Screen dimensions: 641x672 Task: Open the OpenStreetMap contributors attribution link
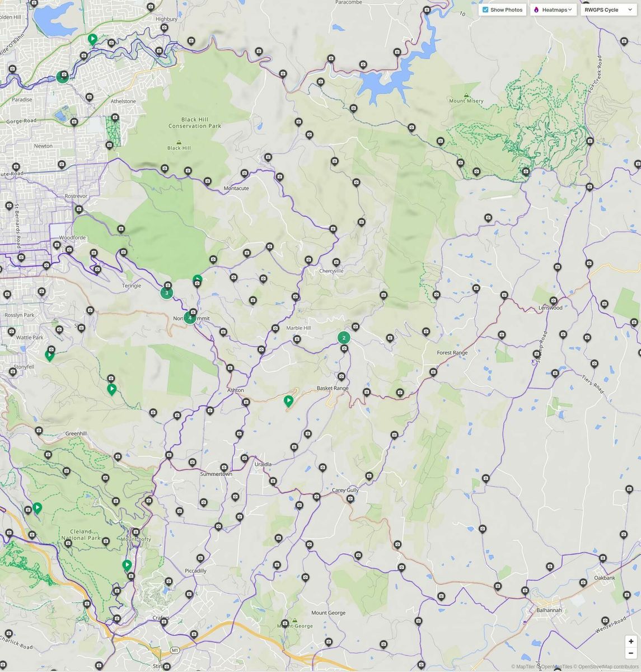pos(608,666)
